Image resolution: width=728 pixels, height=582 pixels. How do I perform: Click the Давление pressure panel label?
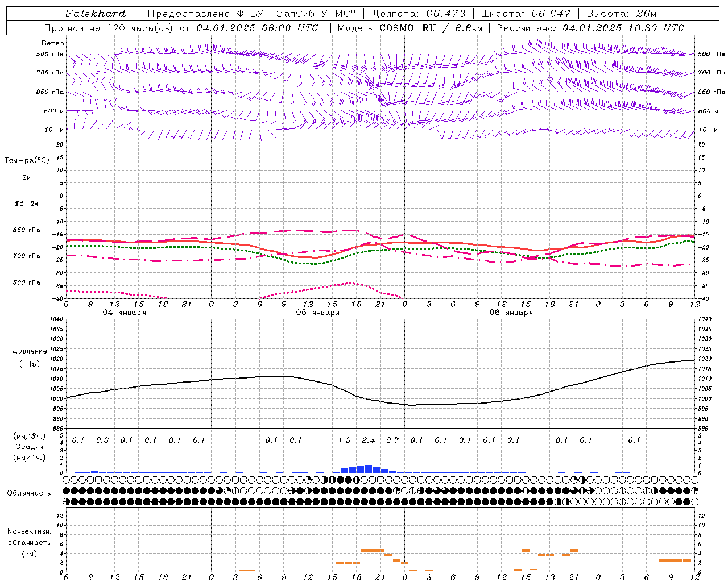click(30, 351)
